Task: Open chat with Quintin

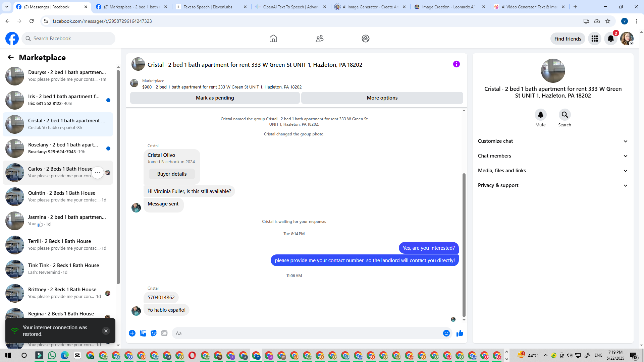Action: point(58,197)
